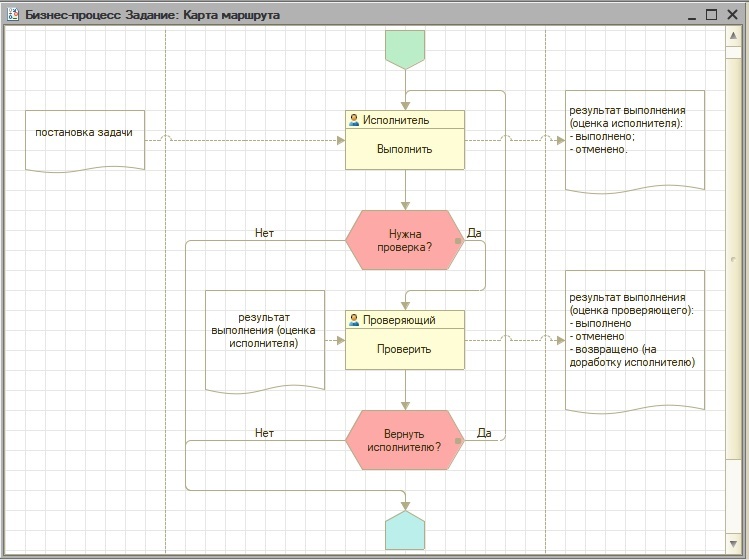This screenshot has height=560, width=749.
Task: Close the Карта маршрута window
Action: point(732,15)
